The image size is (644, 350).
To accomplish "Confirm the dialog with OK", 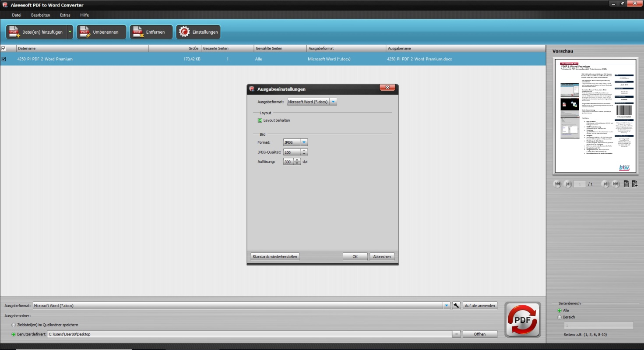I will (x=355, y=257).
